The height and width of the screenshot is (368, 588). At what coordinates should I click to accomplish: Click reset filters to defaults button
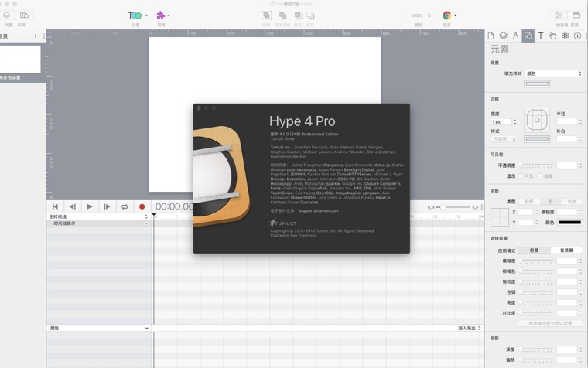coord(550,323)
